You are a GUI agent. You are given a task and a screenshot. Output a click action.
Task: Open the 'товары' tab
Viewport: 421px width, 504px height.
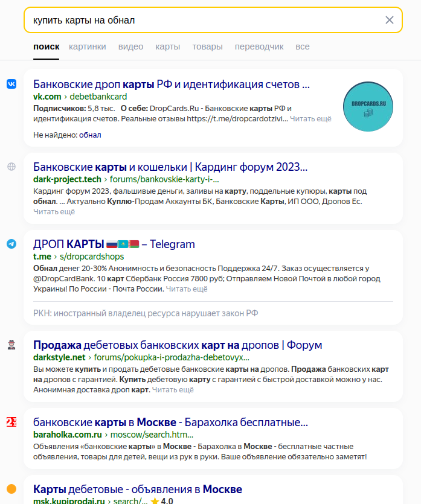[207, 46]
